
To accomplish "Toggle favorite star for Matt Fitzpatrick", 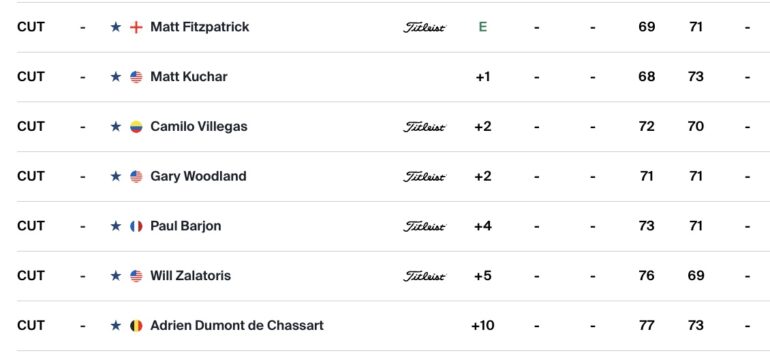I will point(115,27).
